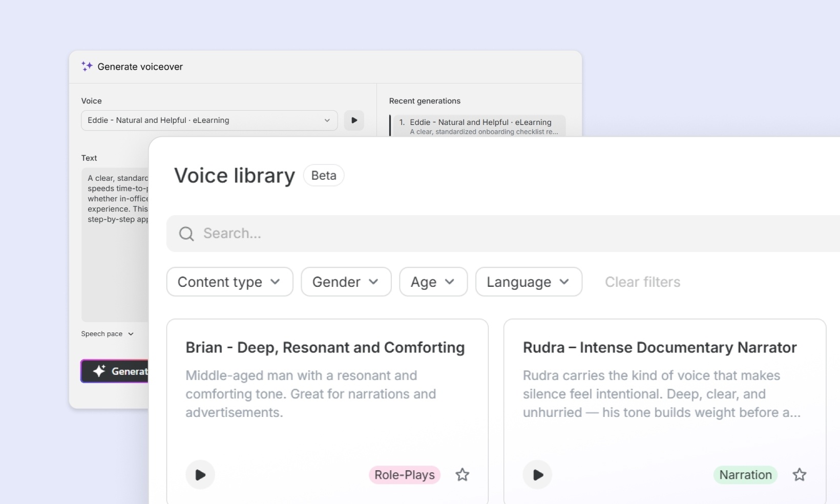The height and width of the screenshot is (504, 840).
Task: Click Brian's description starting 'Middle-aged man'
Action: click(311, 394)
